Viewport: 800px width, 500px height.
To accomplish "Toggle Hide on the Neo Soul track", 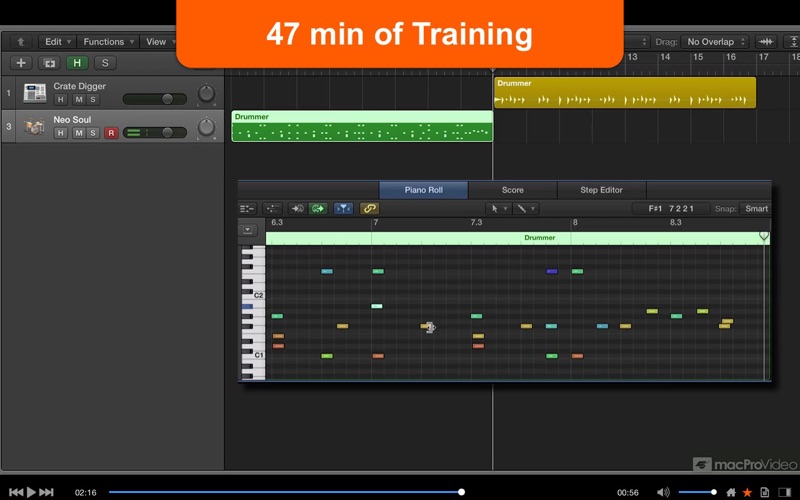I will tap(60, 133).
